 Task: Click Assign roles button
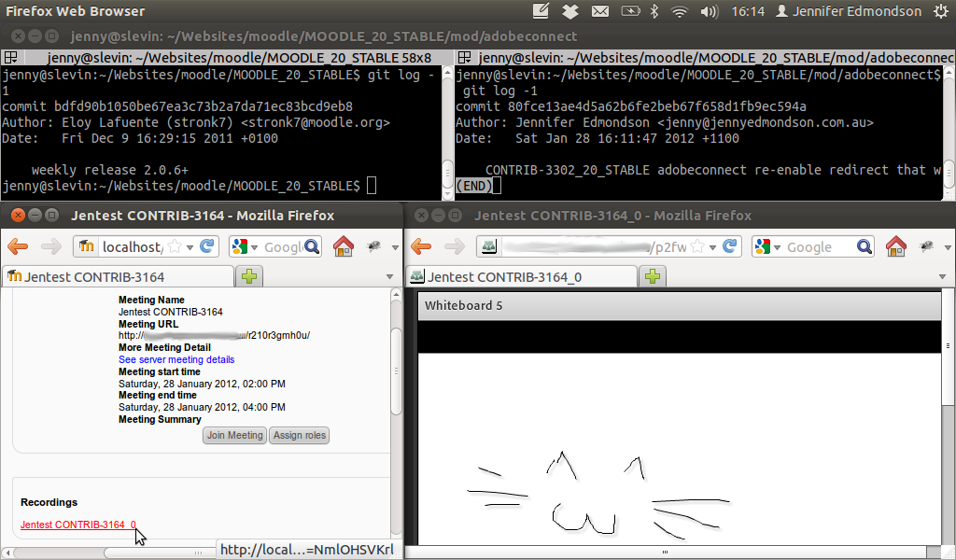pyautogui.click(x=300, y=435)
